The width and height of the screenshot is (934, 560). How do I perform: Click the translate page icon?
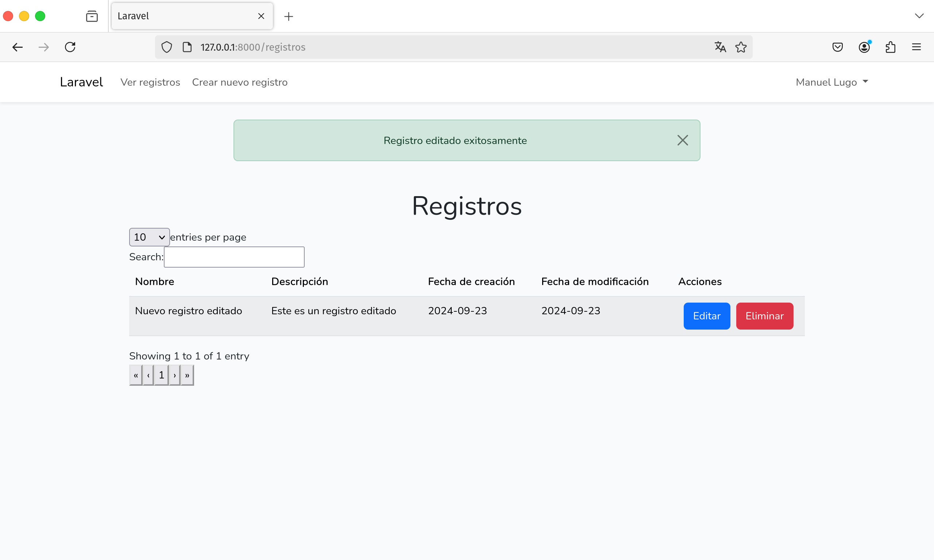point(720,47)
